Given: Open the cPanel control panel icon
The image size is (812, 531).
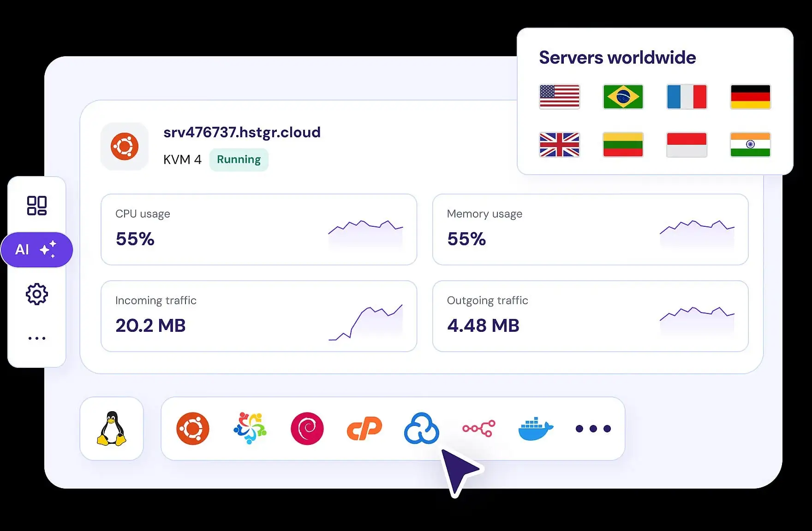Looking at the screenshot, I should click(x=364, y=429).
